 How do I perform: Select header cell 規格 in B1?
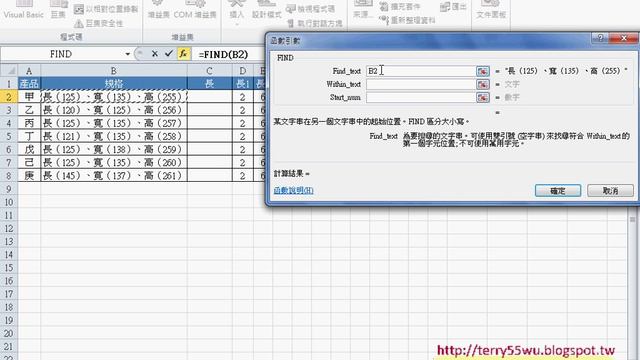pyautogui.click(x=114, y=84)
